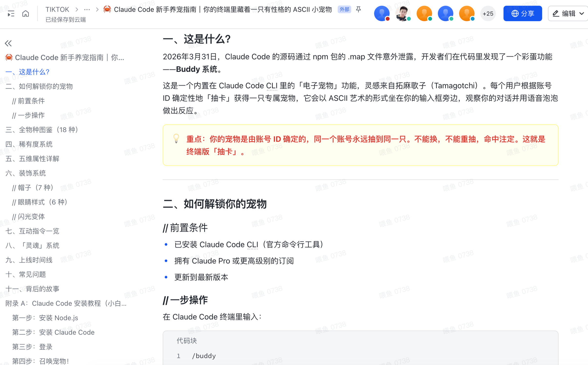Screen dimensions: 588x365
Task: Expand the breadcrumb ellipsis menu
Action: [87, 9]
